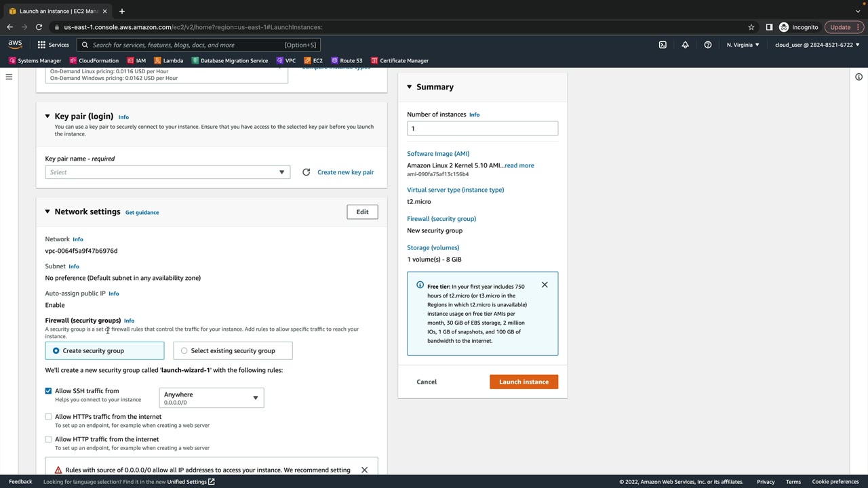Viewport: 868px width, 488px height.
Task: Focus the AWS services search box
Action: coord(198,45)
